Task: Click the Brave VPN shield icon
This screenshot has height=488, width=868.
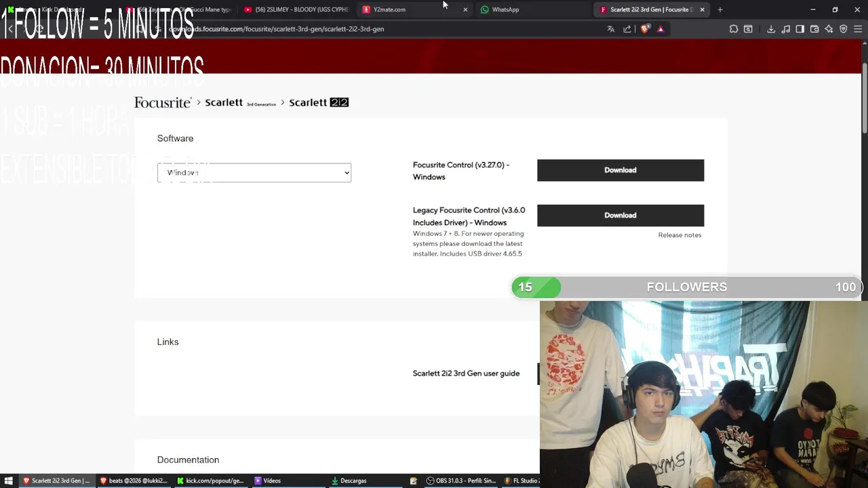Action: pyautogui.click(x=844, y=29)
